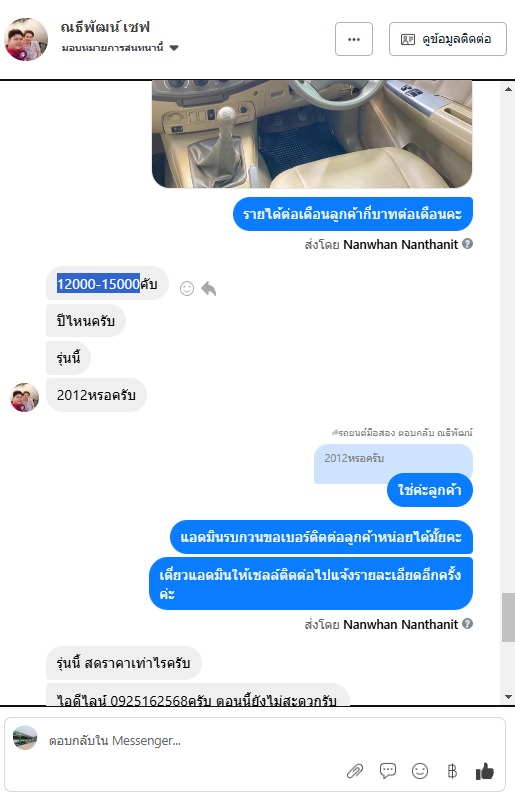React with smiley to 12000-15000 message
This screenshot has height=800, width=515.
[187, 289]
